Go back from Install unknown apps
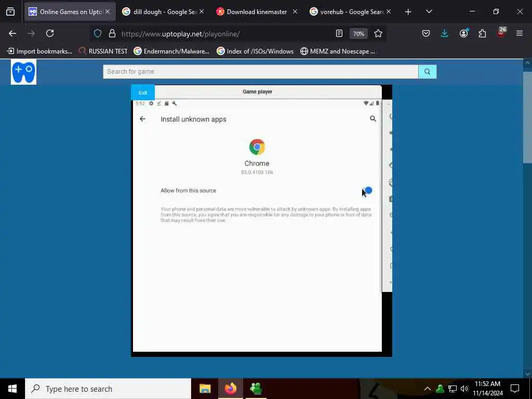 tap(142, 119)
